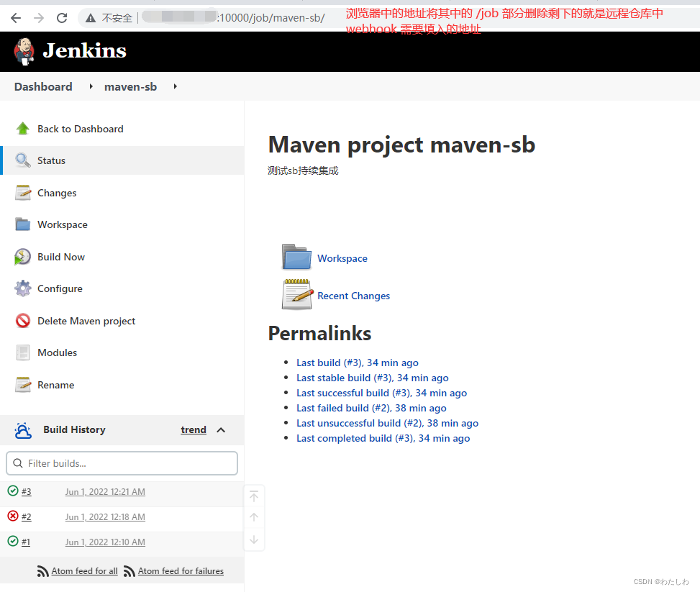Click the Atom feed for all RSS icon
Screen dimensions: 700x592
[43, 571]
